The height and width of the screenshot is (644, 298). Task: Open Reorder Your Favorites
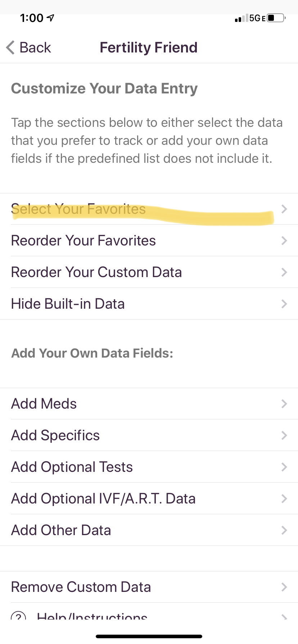83,241
